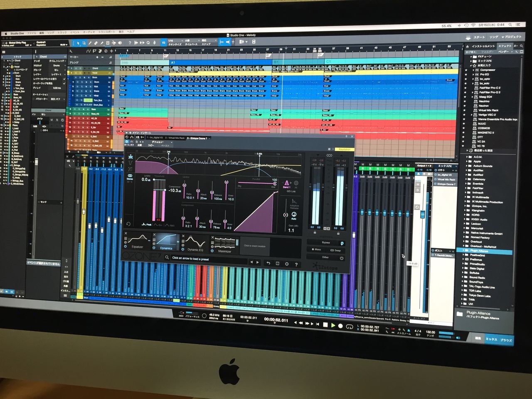Select the All bands globe icon
The image size is (532, 399).
coord(296,183)
